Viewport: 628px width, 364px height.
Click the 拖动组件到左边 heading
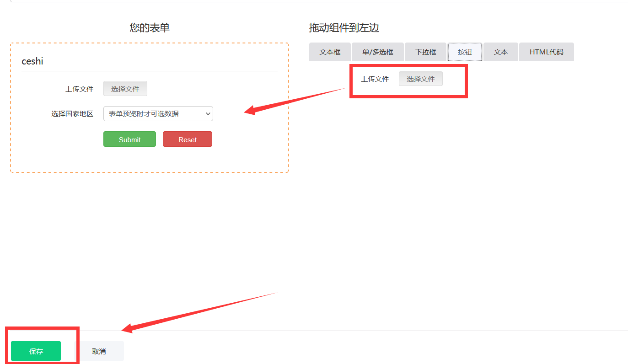344,28
